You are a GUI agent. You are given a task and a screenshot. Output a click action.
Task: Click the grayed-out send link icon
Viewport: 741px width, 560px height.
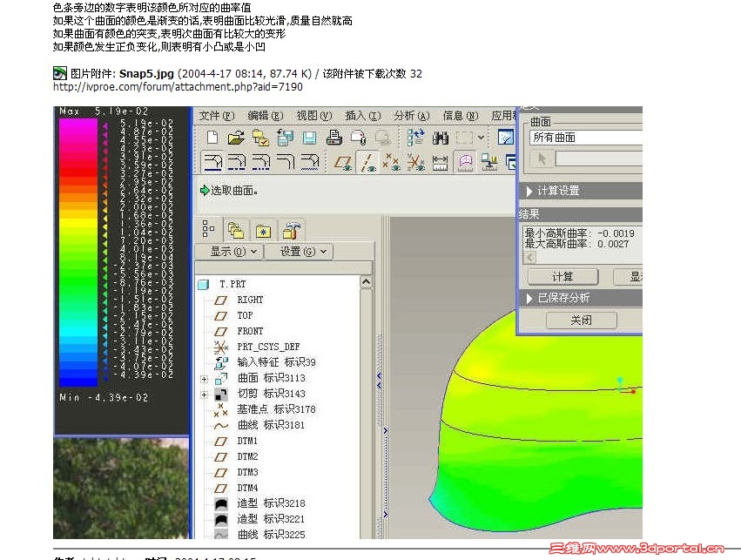click(383, 138)
